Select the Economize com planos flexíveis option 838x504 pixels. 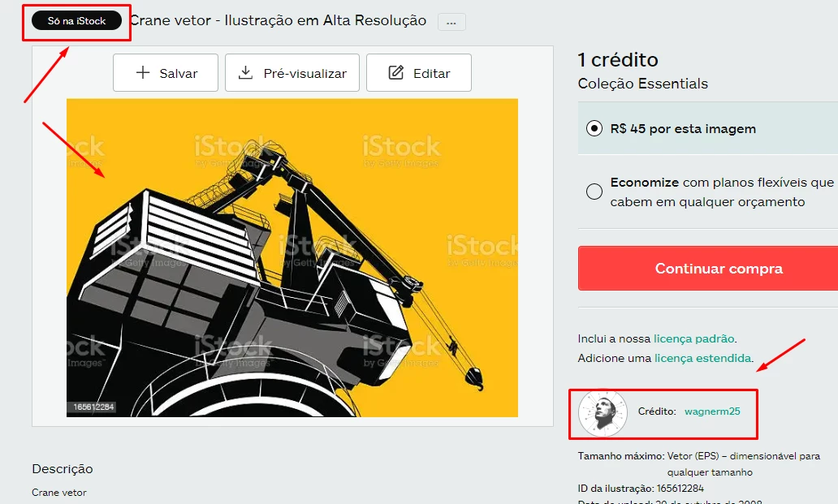[x=594, y=192]
